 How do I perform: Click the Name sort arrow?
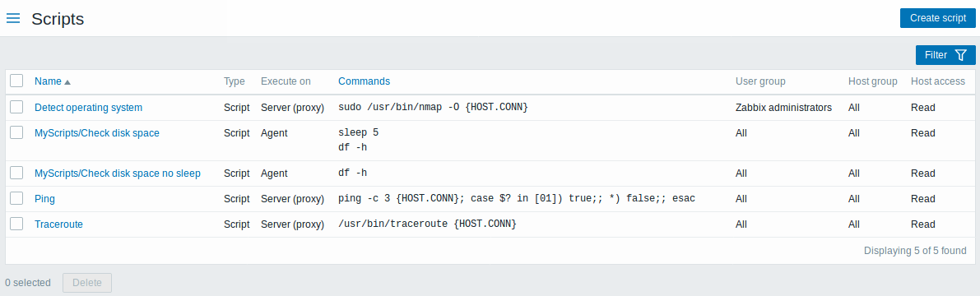[67, 81]
